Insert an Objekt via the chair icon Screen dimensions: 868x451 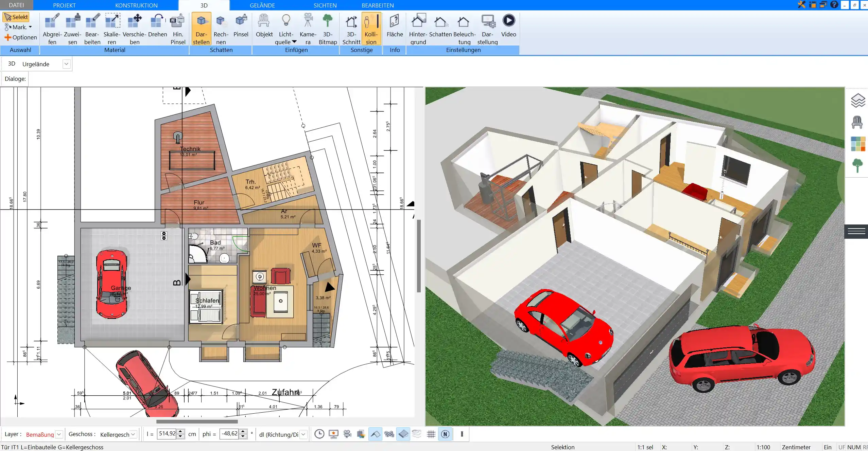[x=264, y=25]
